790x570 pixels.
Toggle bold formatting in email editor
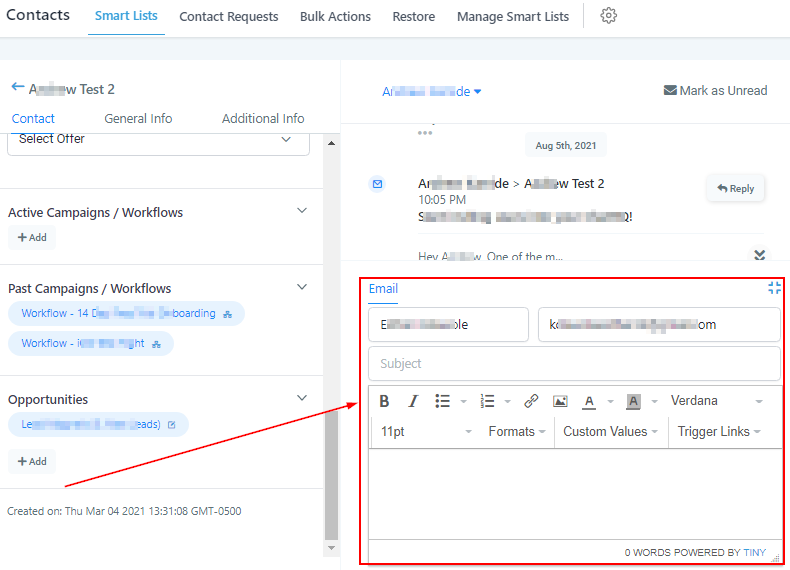[385, 401]
